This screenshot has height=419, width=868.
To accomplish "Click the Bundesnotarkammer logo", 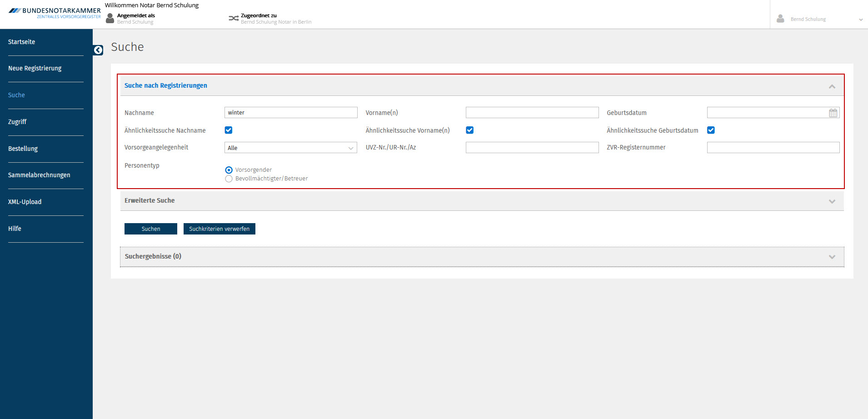I will (x=55, y=13).
